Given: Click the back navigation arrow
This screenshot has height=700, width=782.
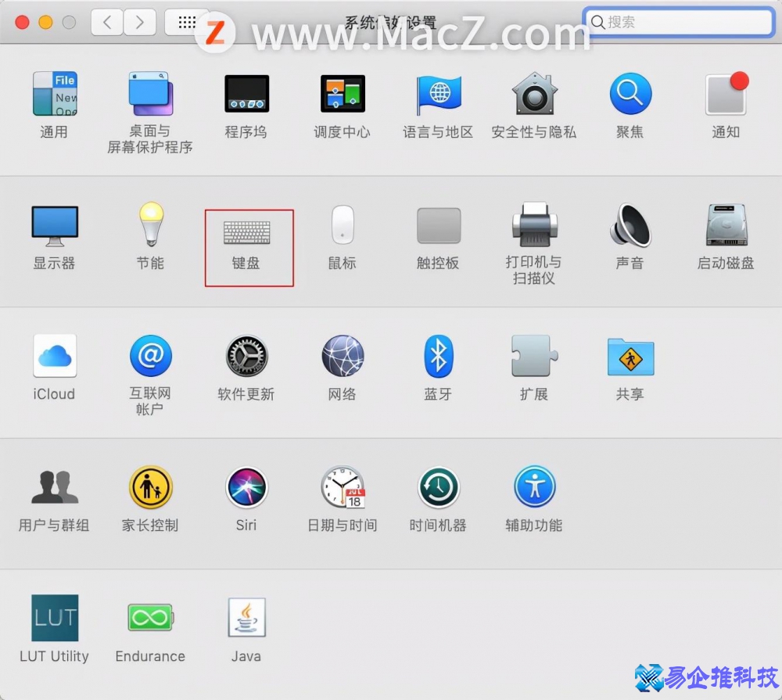Looking at the screenshot, I should (107, 22).
